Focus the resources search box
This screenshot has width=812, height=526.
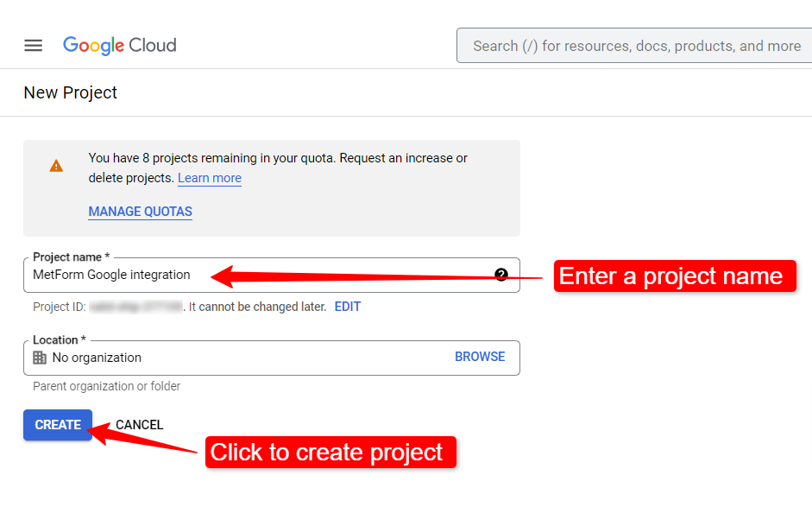[634, 46]
